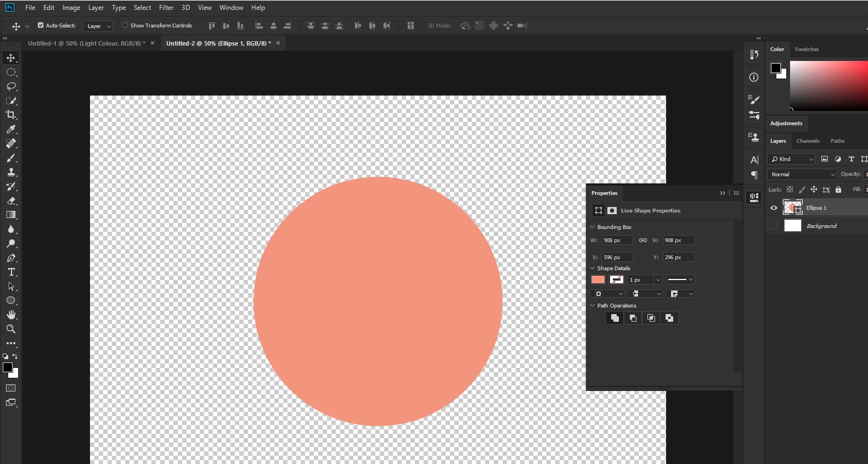
Task: Toggle lock all for layer
Action: 838,189
